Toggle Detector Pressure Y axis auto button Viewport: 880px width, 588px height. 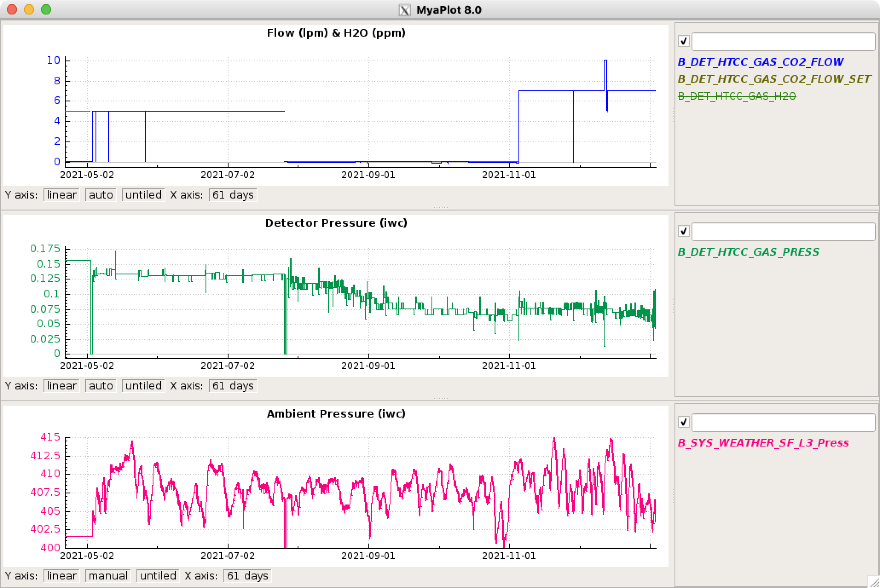(101, 386)
